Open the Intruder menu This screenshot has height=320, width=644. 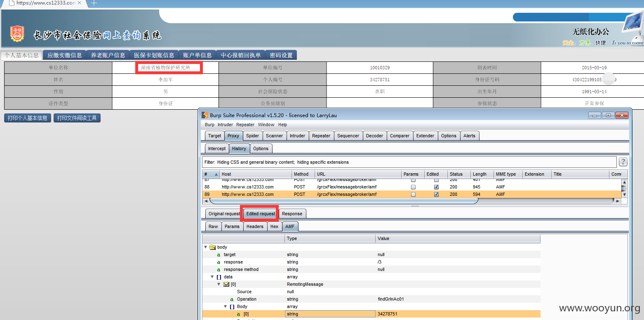click(225, 125)
